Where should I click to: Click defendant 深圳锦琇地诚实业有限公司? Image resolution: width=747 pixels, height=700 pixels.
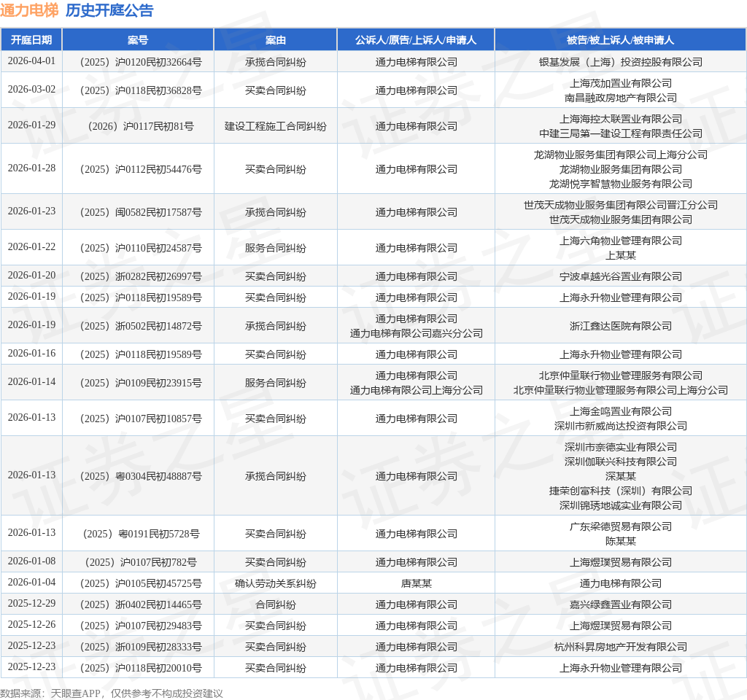point(620,505)
